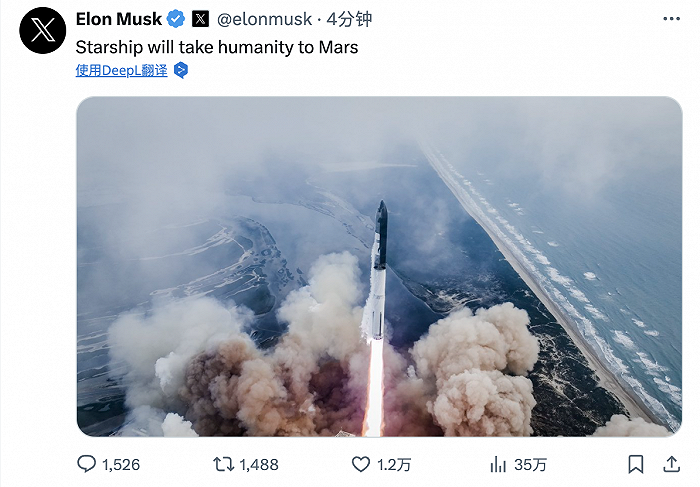Click the 1,488 reposts count

pyautogui.click(x=259, y=465)
